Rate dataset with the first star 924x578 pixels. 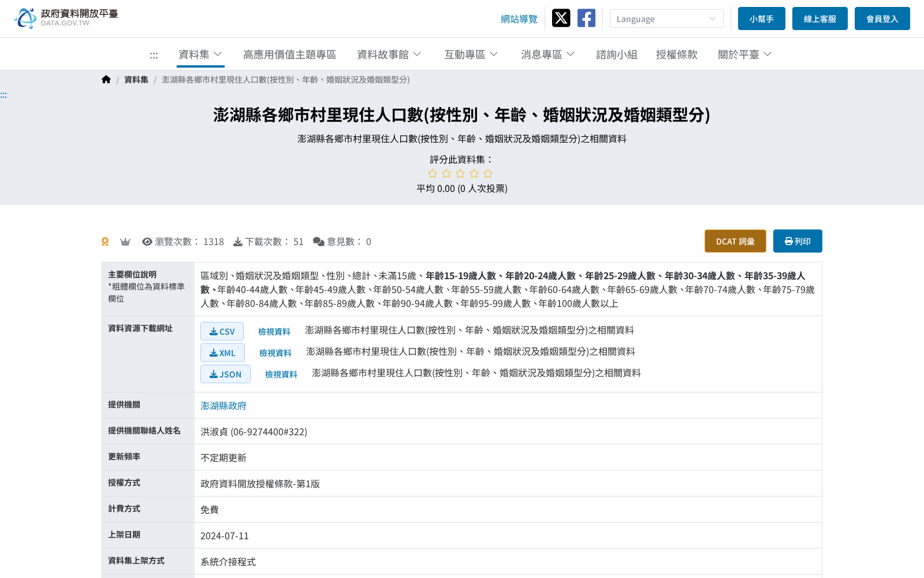(433, 173)
